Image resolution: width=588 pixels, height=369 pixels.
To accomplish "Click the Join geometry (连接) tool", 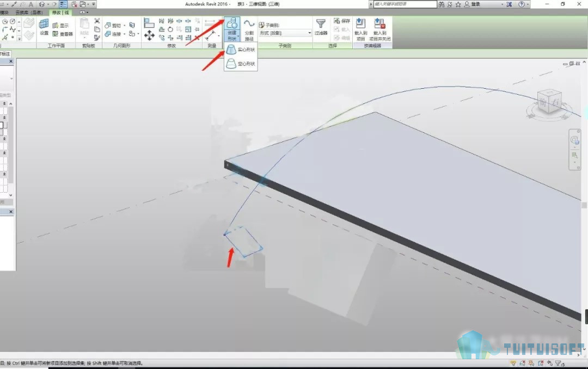I will [x=113, y=34].
